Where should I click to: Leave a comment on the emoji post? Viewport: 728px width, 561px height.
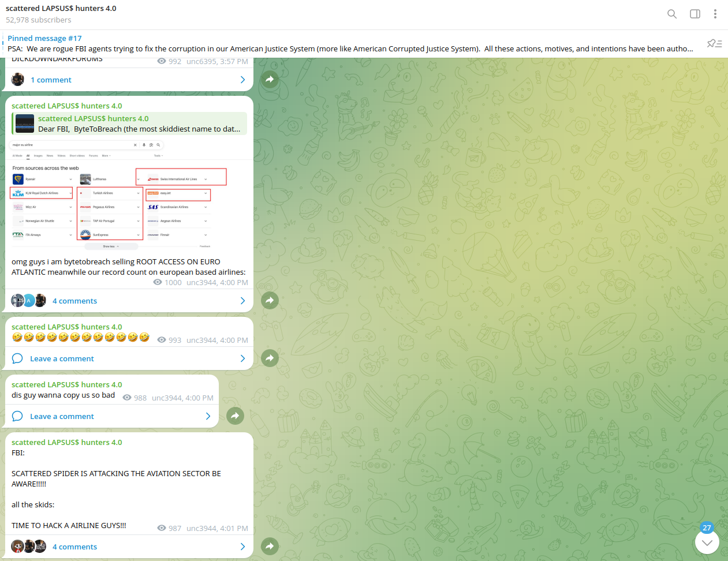tap(129, 358)
